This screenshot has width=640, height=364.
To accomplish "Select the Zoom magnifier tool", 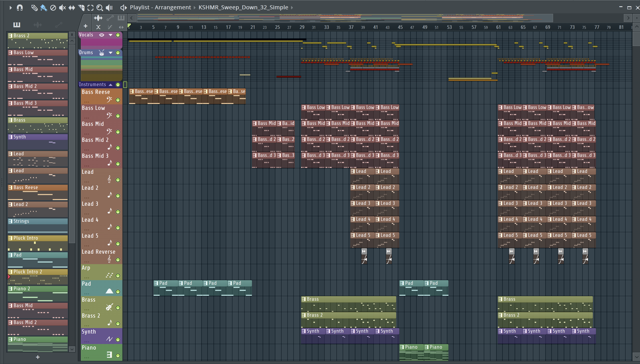I will [100, 8].
